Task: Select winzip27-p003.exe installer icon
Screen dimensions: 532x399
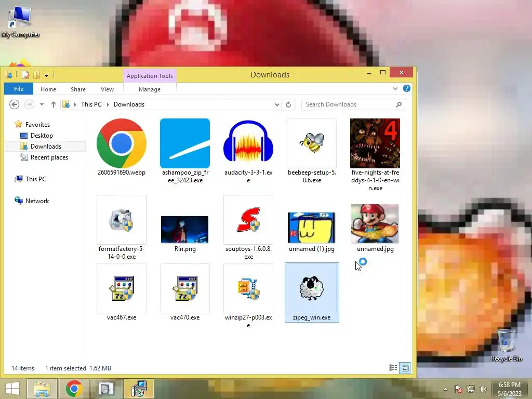Action: (x=248, y=288)
